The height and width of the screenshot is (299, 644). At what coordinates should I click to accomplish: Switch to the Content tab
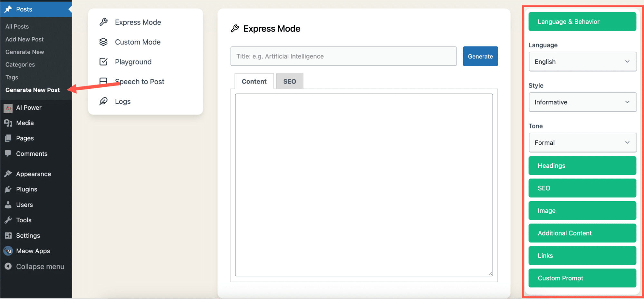click(x=254, y=82)
